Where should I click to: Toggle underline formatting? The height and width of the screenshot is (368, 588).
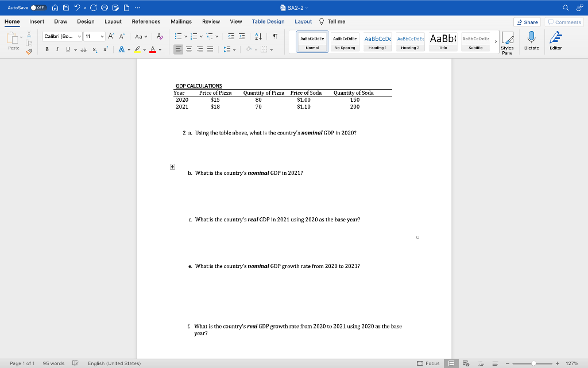[68, 49]
